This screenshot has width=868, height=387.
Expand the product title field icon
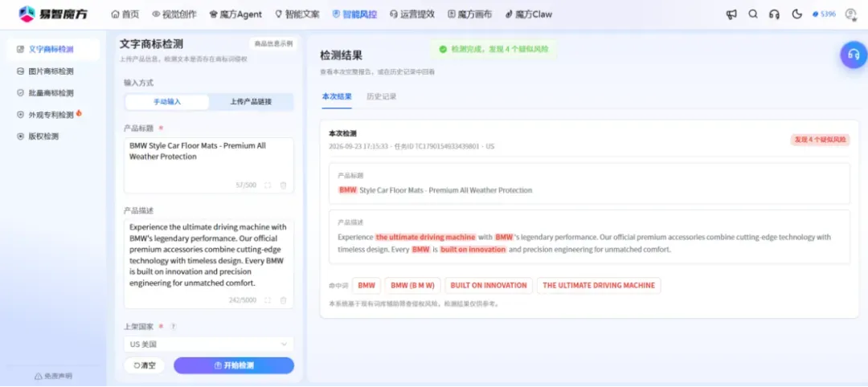[x=268, y=185]
